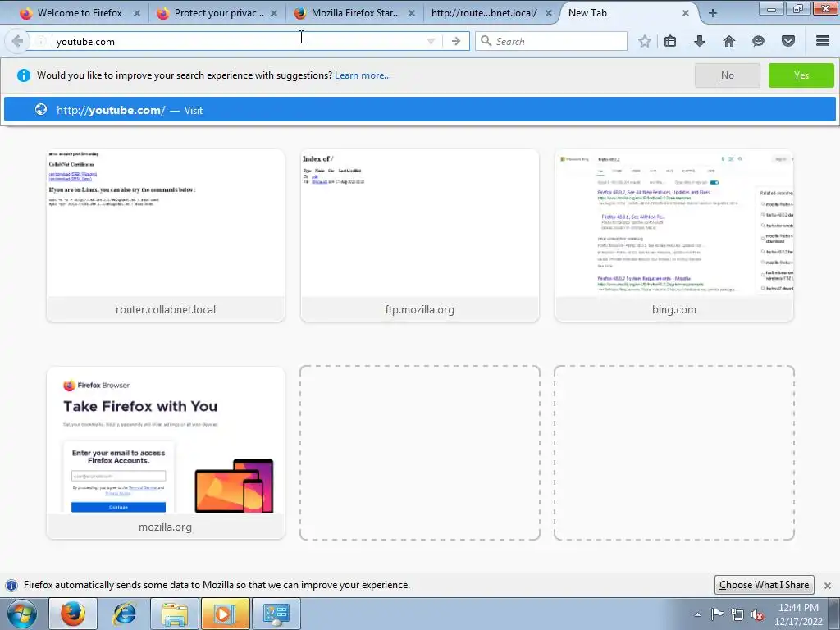Open the Control Panel taskbar icon
The width and height of the screenshot is (840, 630).
[x=276, y=614]
